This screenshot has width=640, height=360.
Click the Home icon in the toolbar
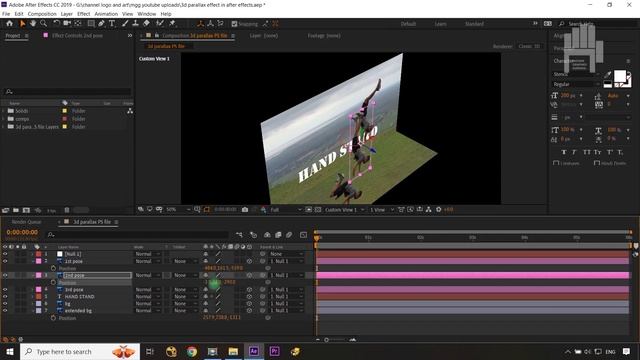point(9,24)
